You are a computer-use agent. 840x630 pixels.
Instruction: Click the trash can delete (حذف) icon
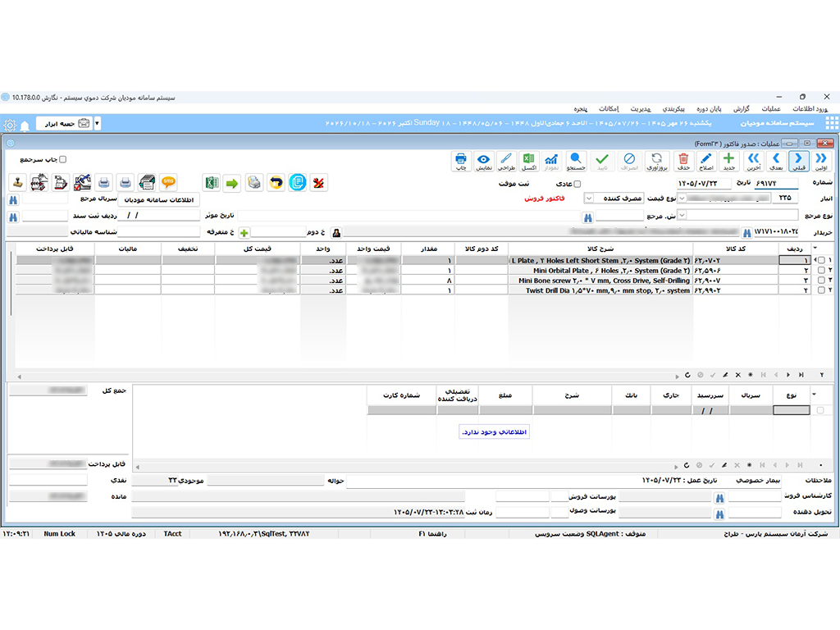coord(683,162)
